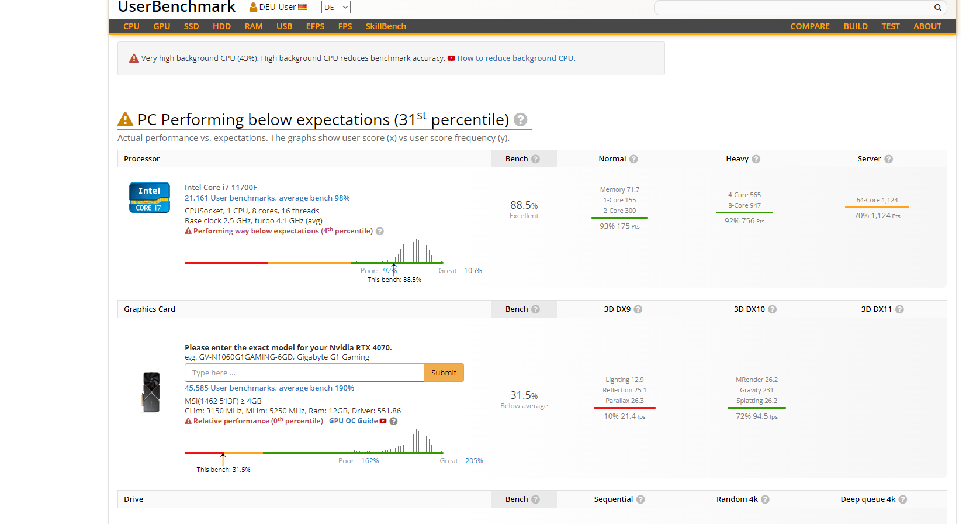Viewport: 980px width, 524px height.
Task: Open the CPU menu item
Action: 131,26
